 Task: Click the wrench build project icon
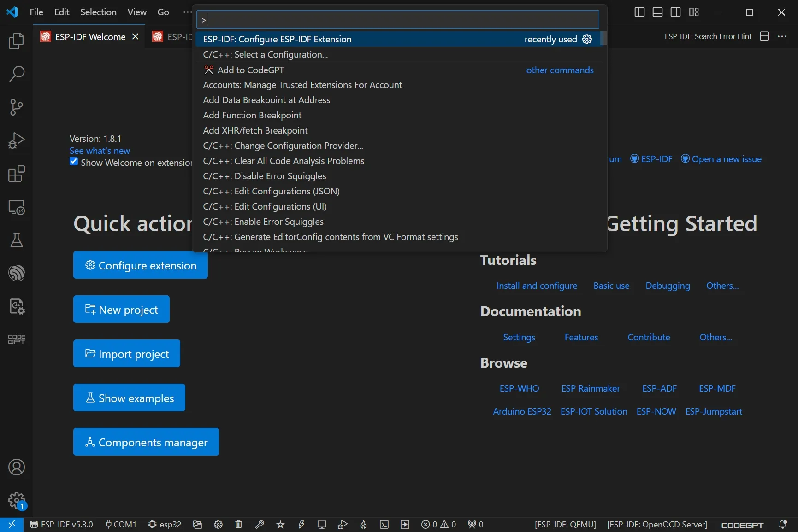(x=259, y=524)
